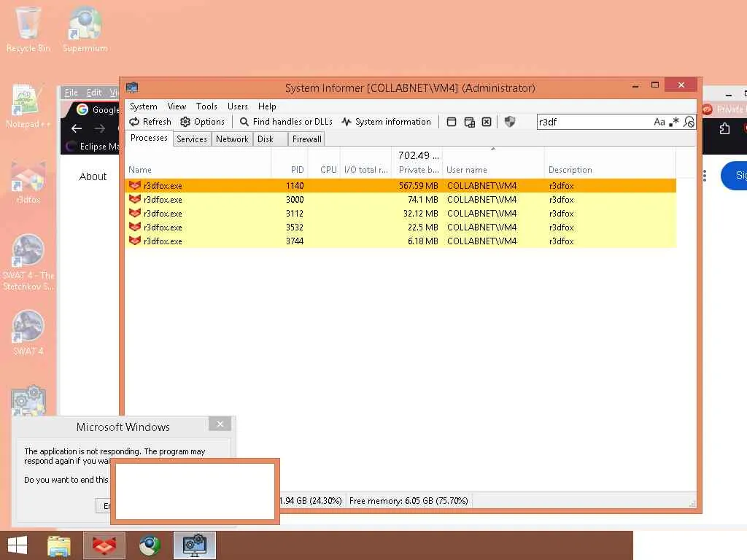747x560 pixels.
Task: Click Free memory status bar entry
Action: (409, 501)
